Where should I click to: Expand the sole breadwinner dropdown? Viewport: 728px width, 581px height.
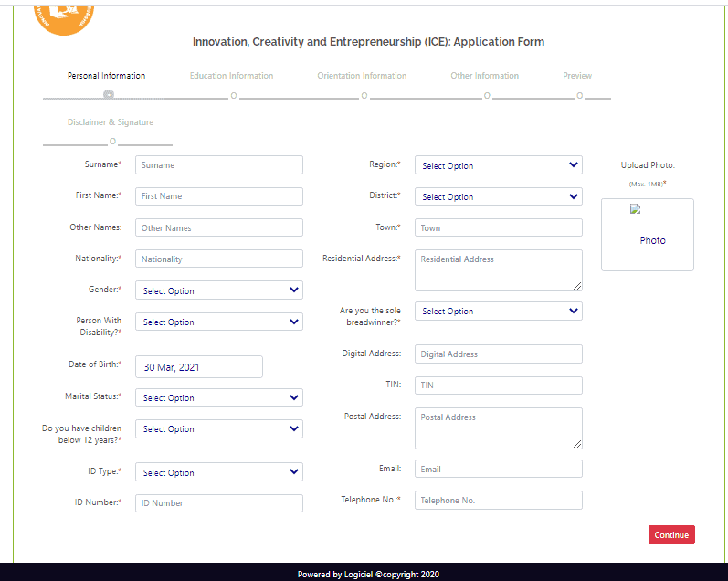coord(498,311)
